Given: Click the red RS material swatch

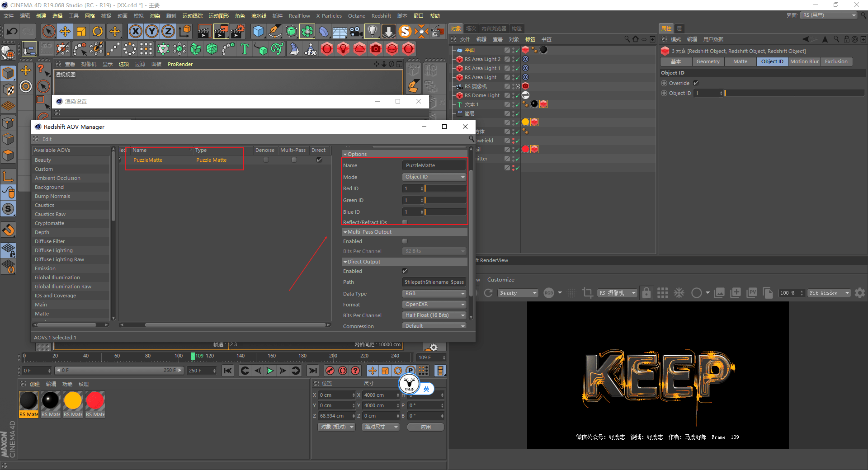Looking at the screenshot, I should click(95, 401).
